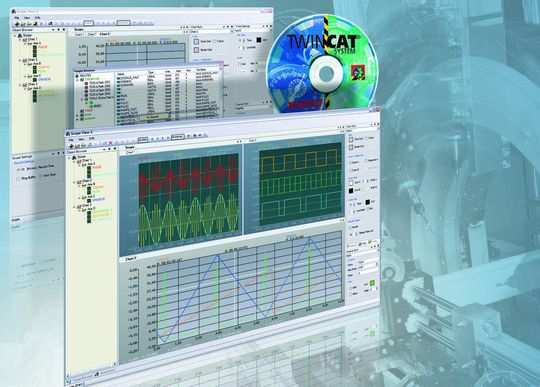Click the red X delete icon in back window toolbar
The image size is (540, 387).
(x=42, y=24)
